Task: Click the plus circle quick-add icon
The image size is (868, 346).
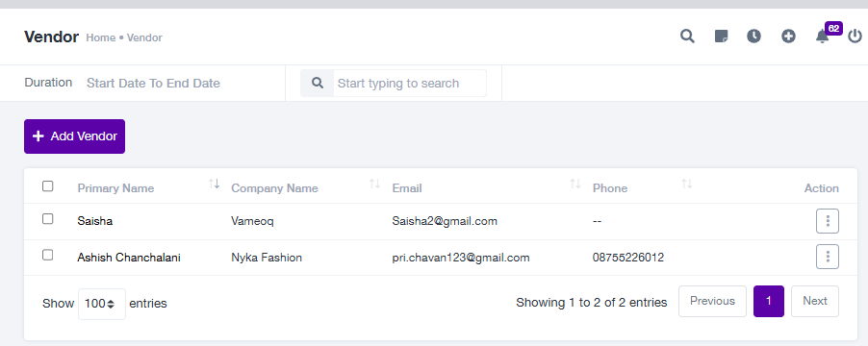Action: click(x=788, y=37)
